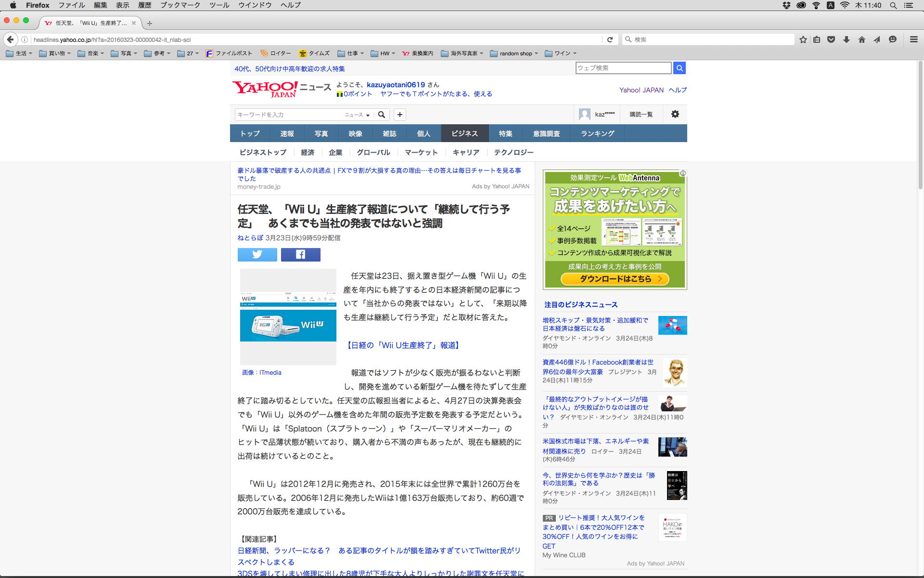This screenshot has height=578, width=924.
Task: Open the Firefox hamburger menu
Action: pyautogui.click(x=913, y=39)
